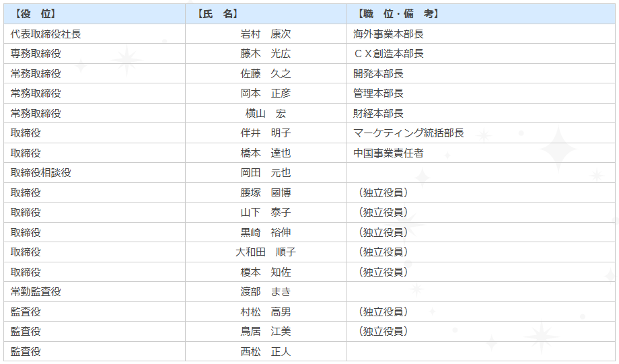
Task: Select the 中国事業責任者 text
Action: click(x=388, y=153)
